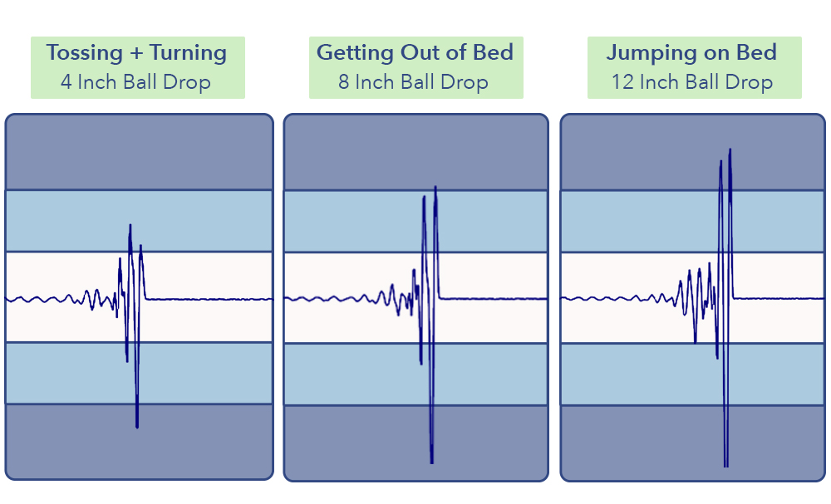Image resolution: width=831 pixels, height=504 pixels.
Task: Click flat signal line in Getting Out of Bed chart
Action: point(499,298)
